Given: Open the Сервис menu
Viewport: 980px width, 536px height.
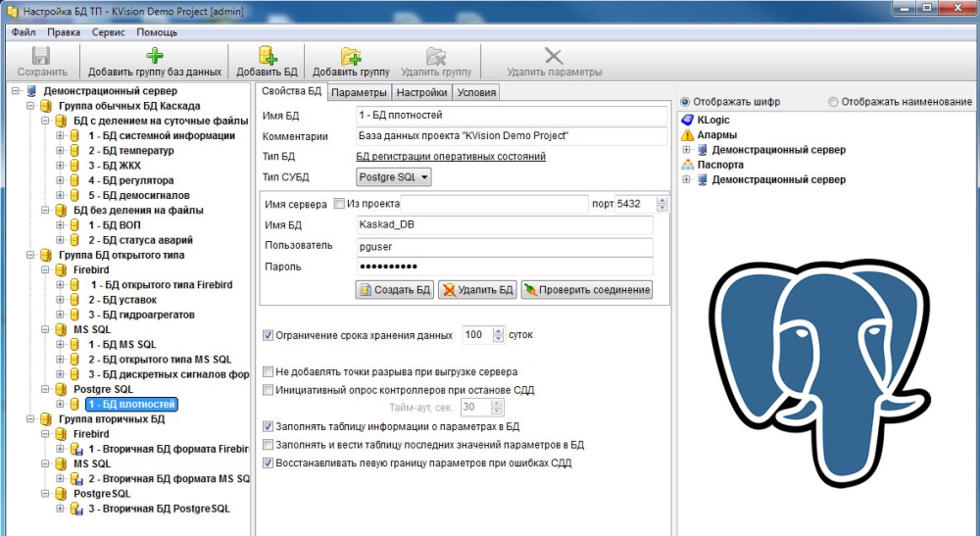Looking at the screenshot, I should pyautogui.click(x=108, y=32).
